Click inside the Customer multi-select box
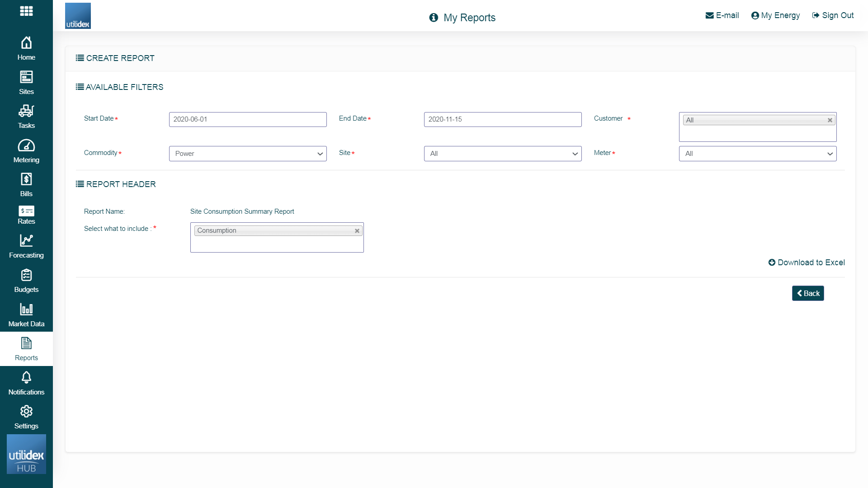This screenshot has height=488, width=868. pyautogui.click(x=758, y=133)
